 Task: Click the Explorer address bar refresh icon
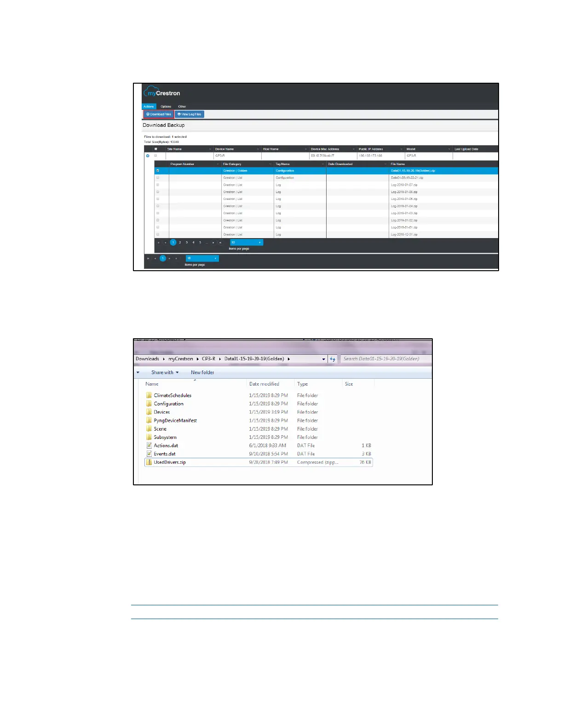point(333,359)
